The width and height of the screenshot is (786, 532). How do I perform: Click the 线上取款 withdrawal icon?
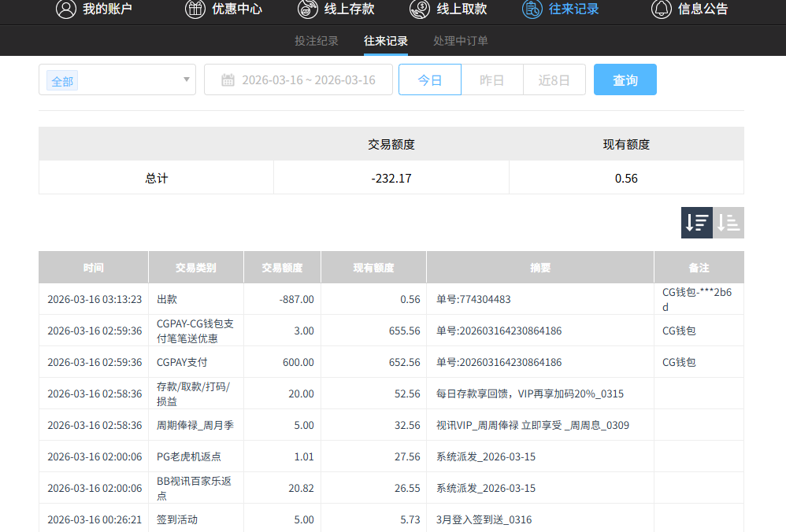click(x=418, y=9)
